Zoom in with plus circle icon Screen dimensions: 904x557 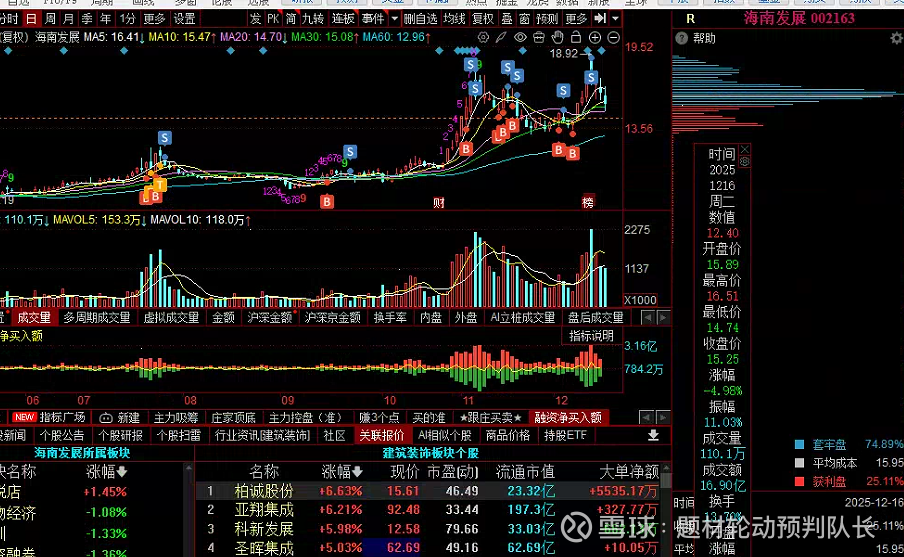(594, 37)
